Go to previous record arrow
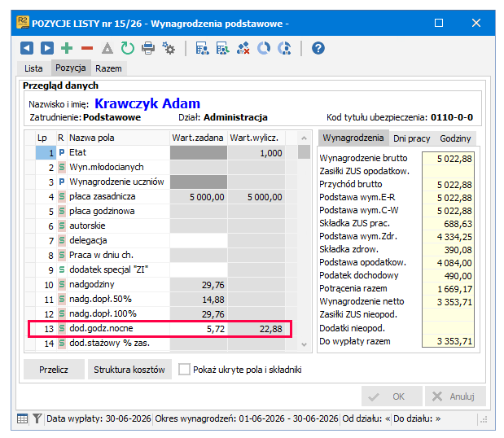Image resolution: width=504 pixels, height=438 pixels. pos(27,48)
